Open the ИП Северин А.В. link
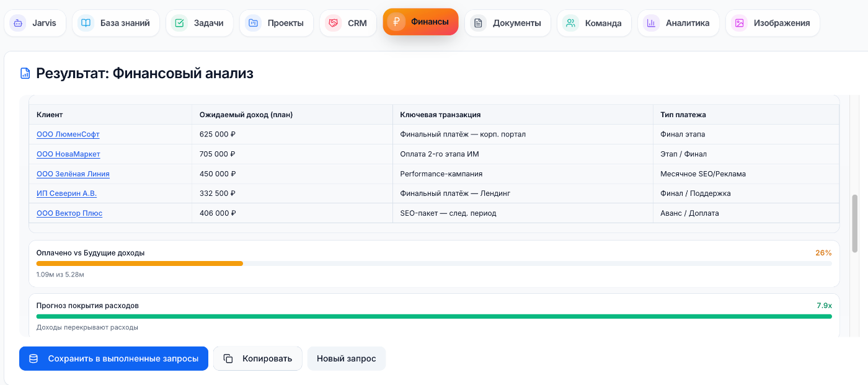This screenshot has height=385, width=868. (66, 193)
